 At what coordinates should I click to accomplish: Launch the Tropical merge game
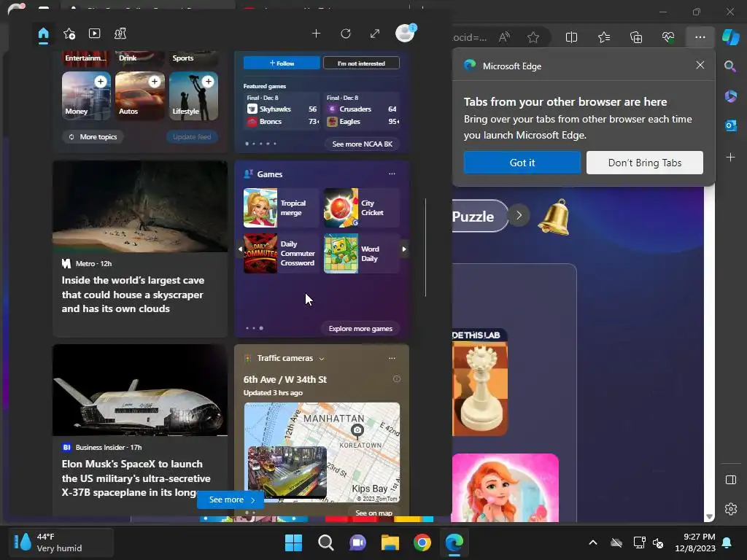(281, 208)
